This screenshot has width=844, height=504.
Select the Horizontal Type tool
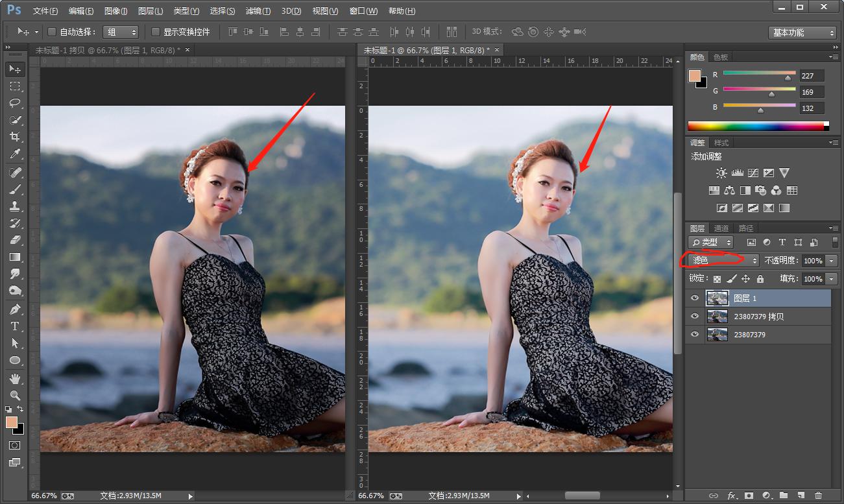pyautogui.click(x=15, y=326)
